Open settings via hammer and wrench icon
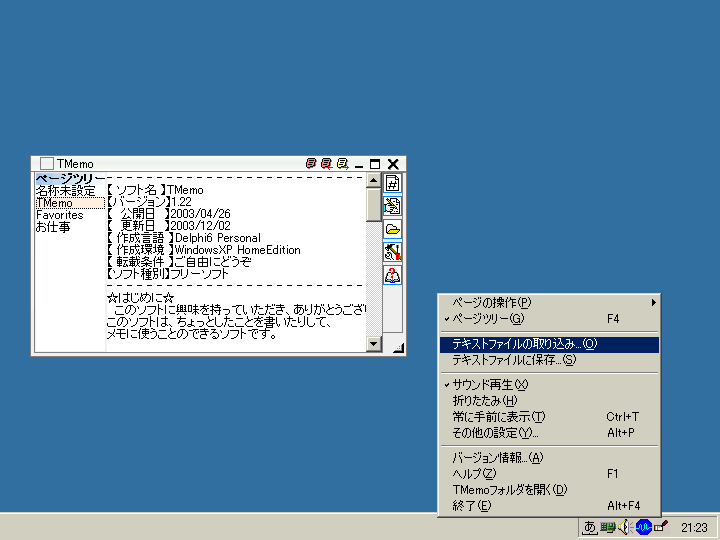This screenshot has width=720, height=540. (x=392, y=252)
